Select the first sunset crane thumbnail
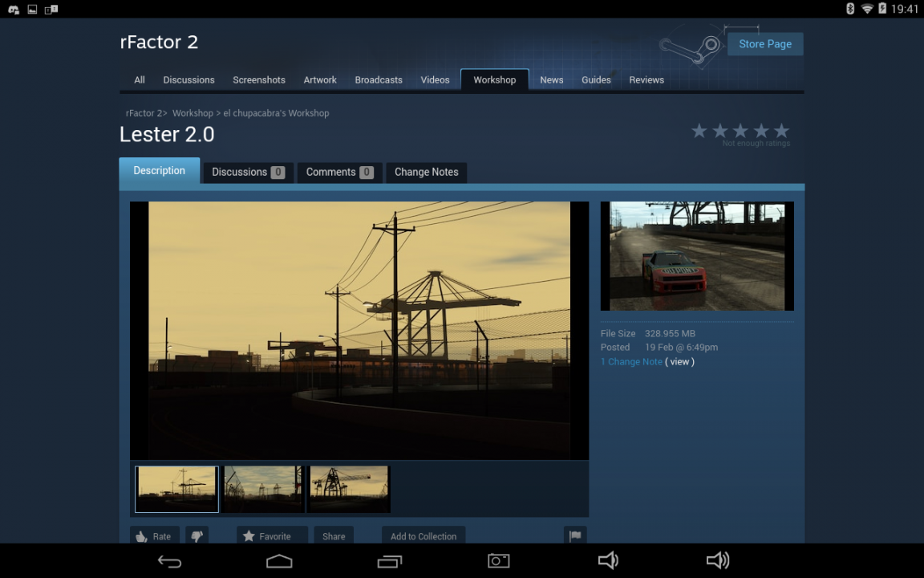The width and height of the screenshot is (924, 578). pyautogui.click(x=176, y=489)
